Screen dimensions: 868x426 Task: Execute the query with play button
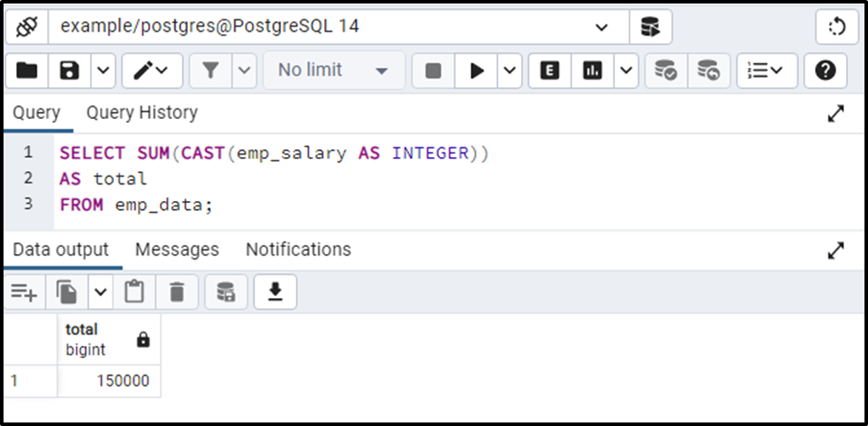[x=476, y=71]
